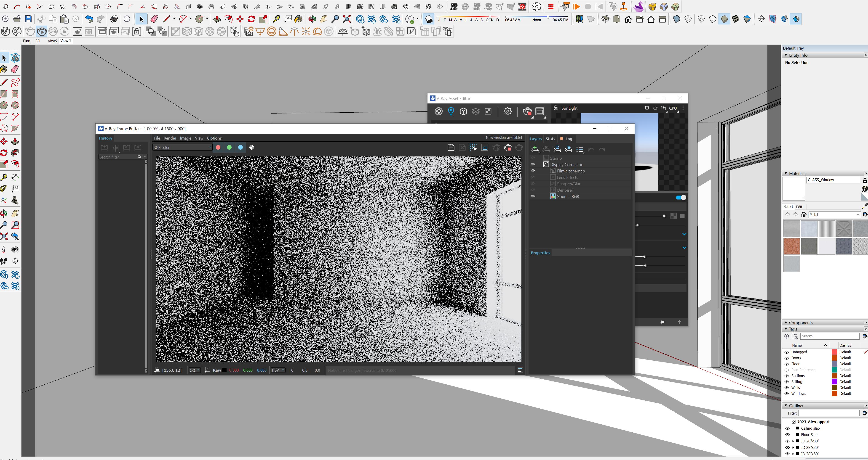Save the SketchUp model
Image resolution: width=868 pixels, height=460 pixels.
[28, 19]
